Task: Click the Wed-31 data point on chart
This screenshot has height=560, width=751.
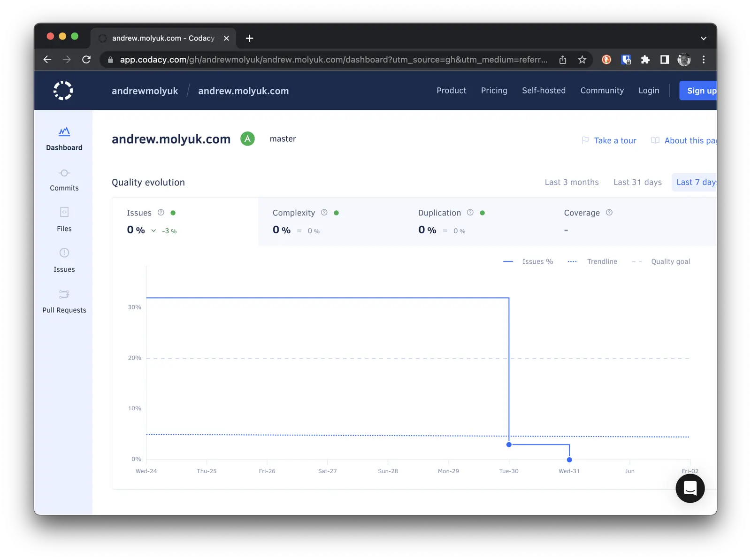Action: point(569,460)
